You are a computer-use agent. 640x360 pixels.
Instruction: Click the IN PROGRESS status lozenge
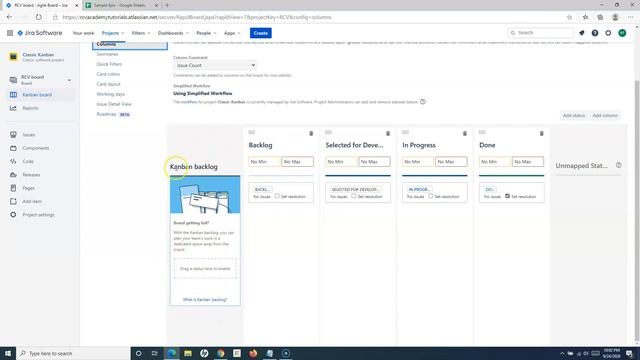419,189
